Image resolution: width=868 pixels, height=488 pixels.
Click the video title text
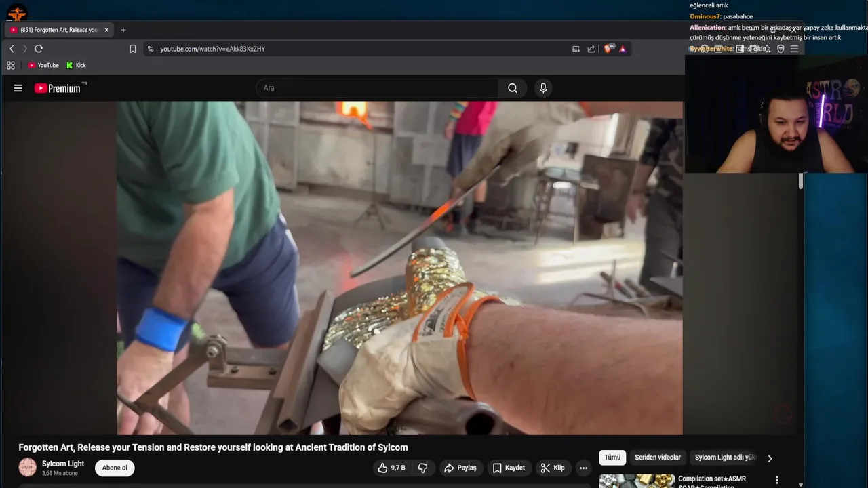coord(213,447)
